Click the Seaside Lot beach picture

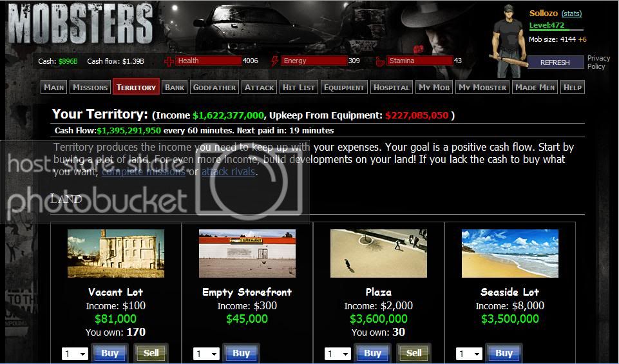(510, 253)
